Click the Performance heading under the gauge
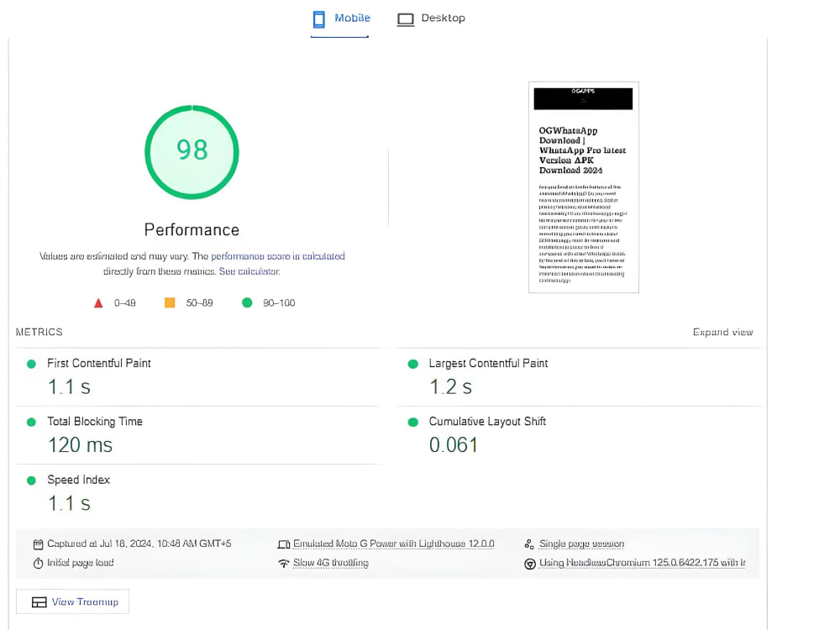This screenshot has height=630, width=840. coord(192,230)
